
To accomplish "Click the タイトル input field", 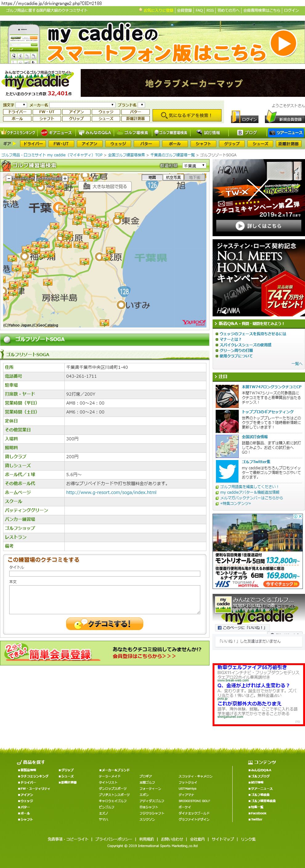I will click(x=105, y=574).
